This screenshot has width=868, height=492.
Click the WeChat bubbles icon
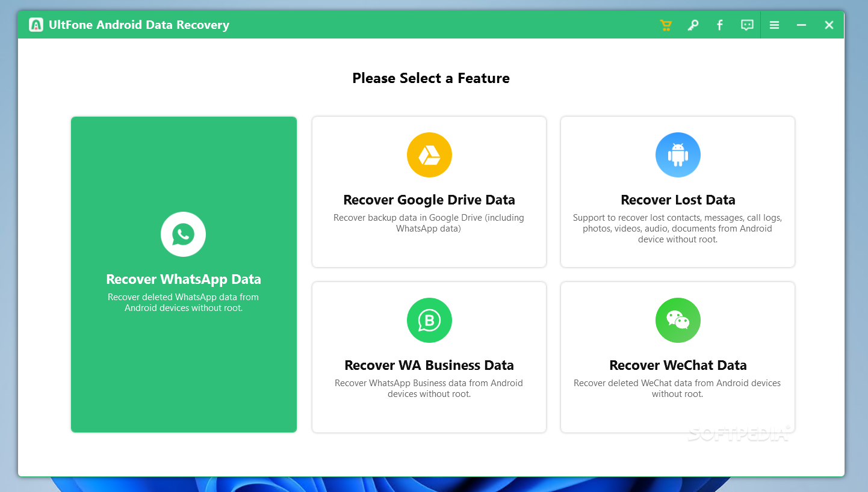(x=678, y=320)
